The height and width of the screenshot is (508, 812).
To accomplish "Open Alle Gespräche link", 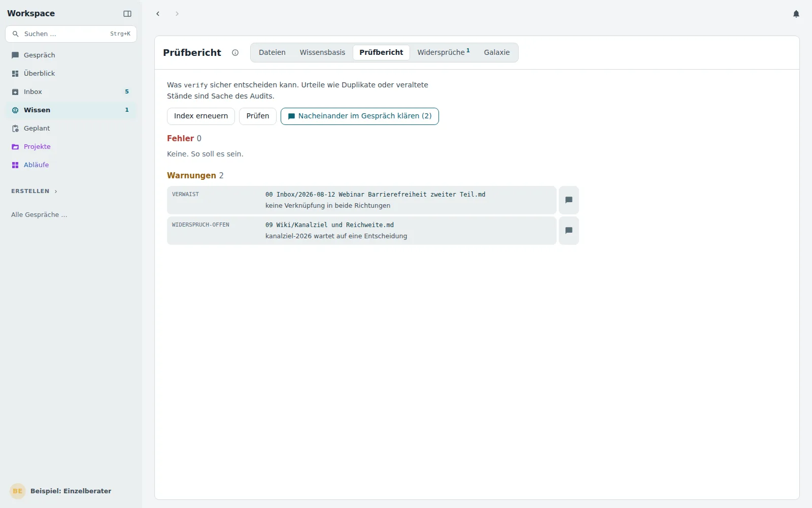I will pos(39,215).
